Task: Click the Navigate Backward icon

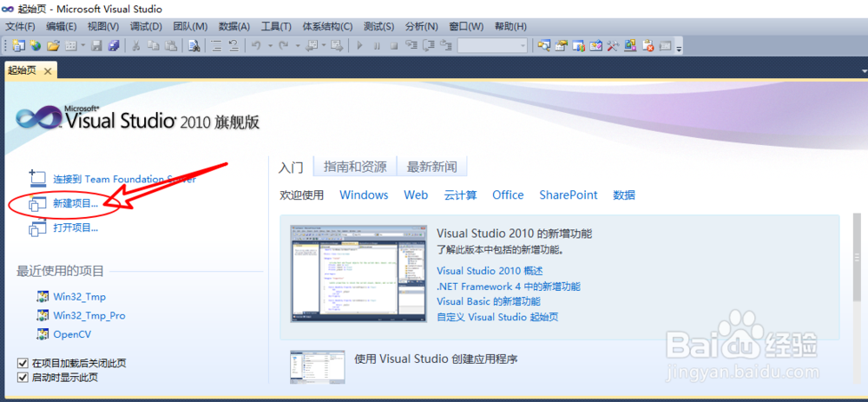Action: [312, 46]
